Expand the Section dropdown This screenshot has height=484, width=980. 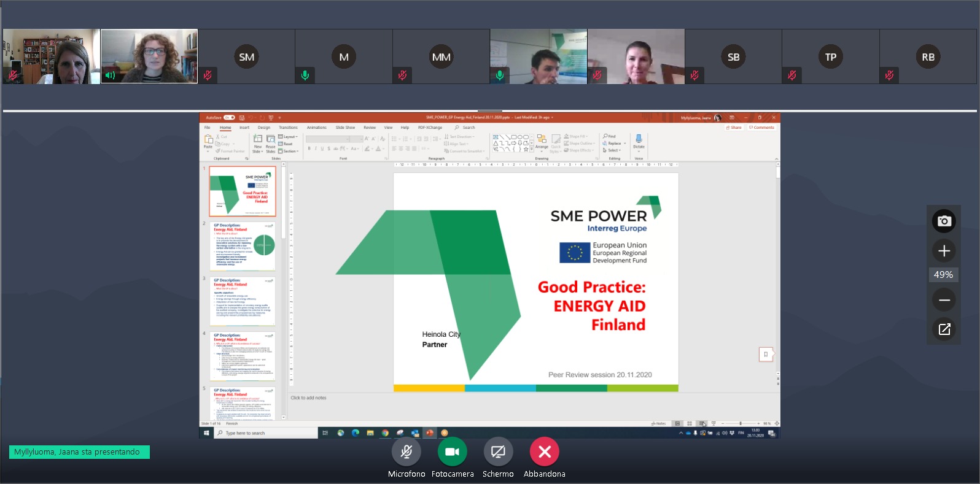pos(289,151)
